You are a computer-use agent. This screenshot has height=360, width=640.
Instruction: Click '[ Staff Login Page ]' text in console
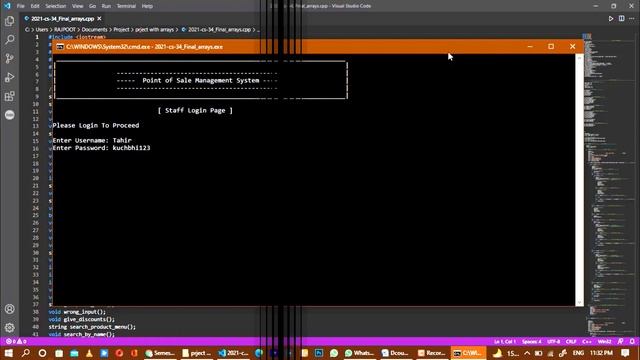(x=195, y=111)
